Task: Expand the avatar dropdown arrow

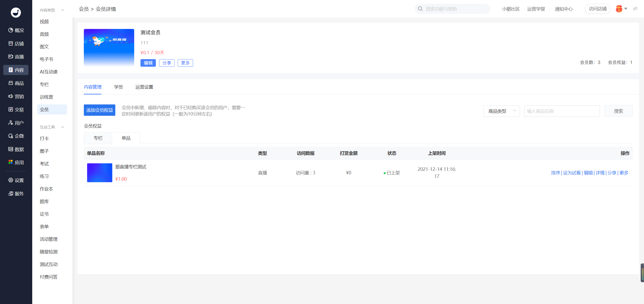Action: (x=626, y=9)
